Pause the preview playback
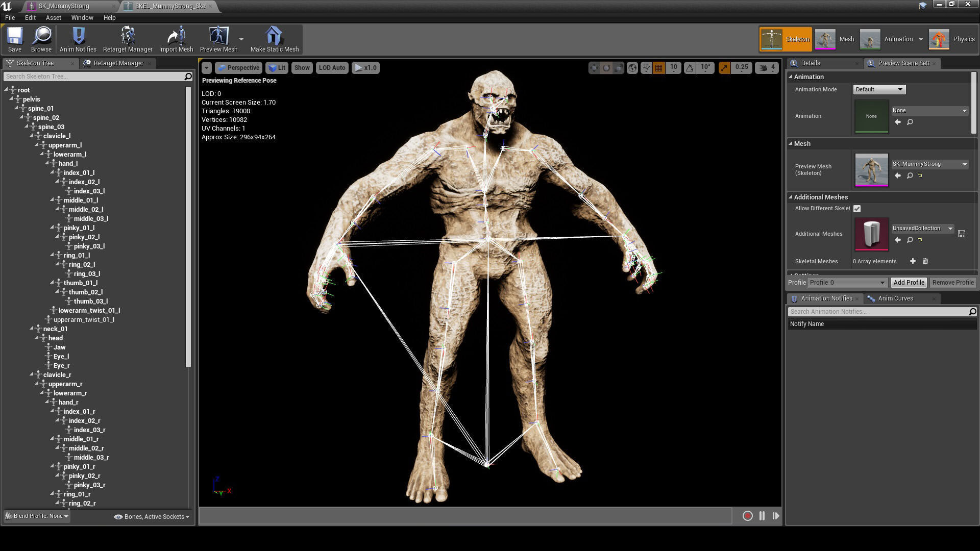Screen dimensions: 980x551 click(x=762, y=516)
